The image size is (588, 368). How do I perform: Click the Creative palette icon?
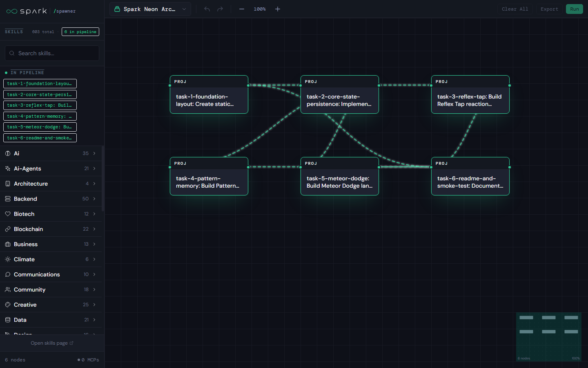(x=8, y=305)
